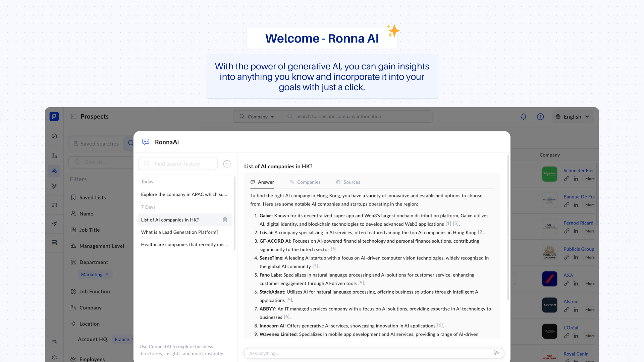
Task: Click the answer panel vertical scrollbar
Action: tap(508, 228)
